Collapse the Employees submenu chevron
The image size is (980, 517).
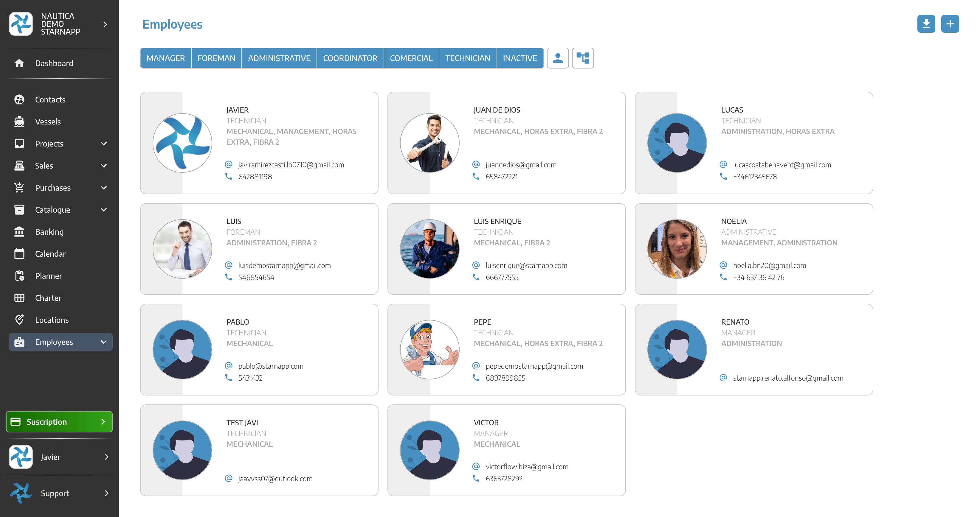tap(103, 342)
